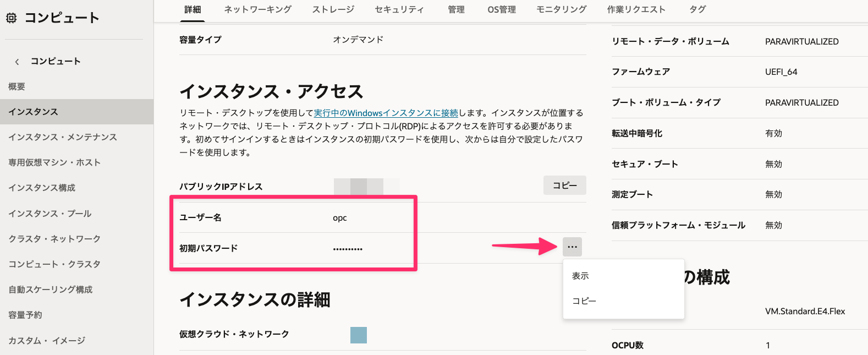Choose コピー in the password dropdown menu

624,301
